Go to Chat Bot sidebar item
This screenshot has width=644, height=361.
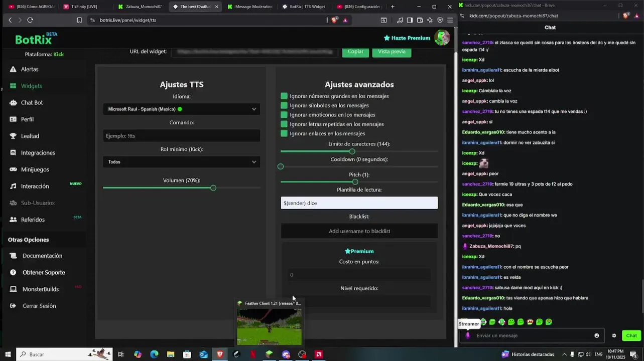32,102
